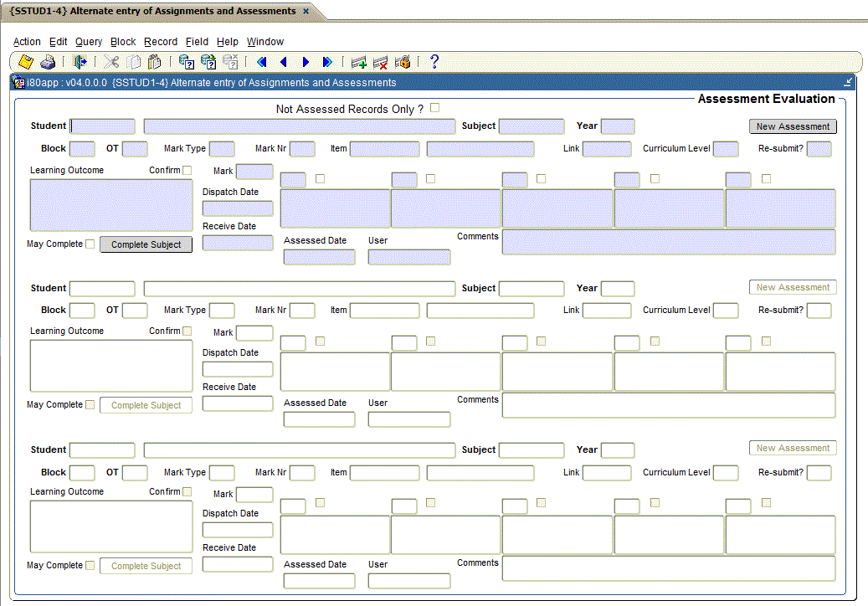Select the Exit form icon
The height and width of the screenshot is (606, 868).
click(80, 61)
